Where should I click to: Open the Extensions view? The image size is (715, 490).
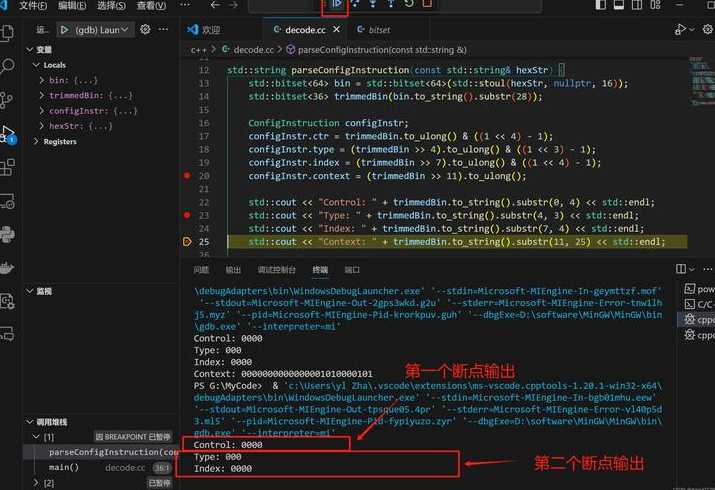[7, 167]
